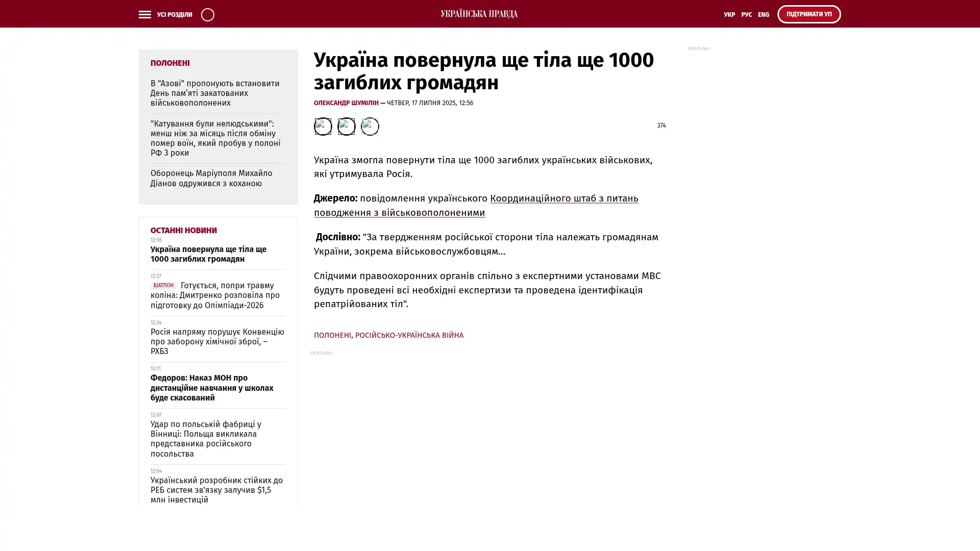Click the second share icon under the byline

(x=346, y=126)
